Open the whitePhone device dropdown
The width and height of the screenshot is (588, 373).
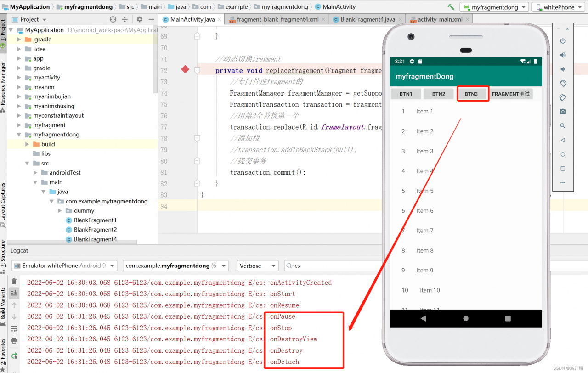(559, 7)
